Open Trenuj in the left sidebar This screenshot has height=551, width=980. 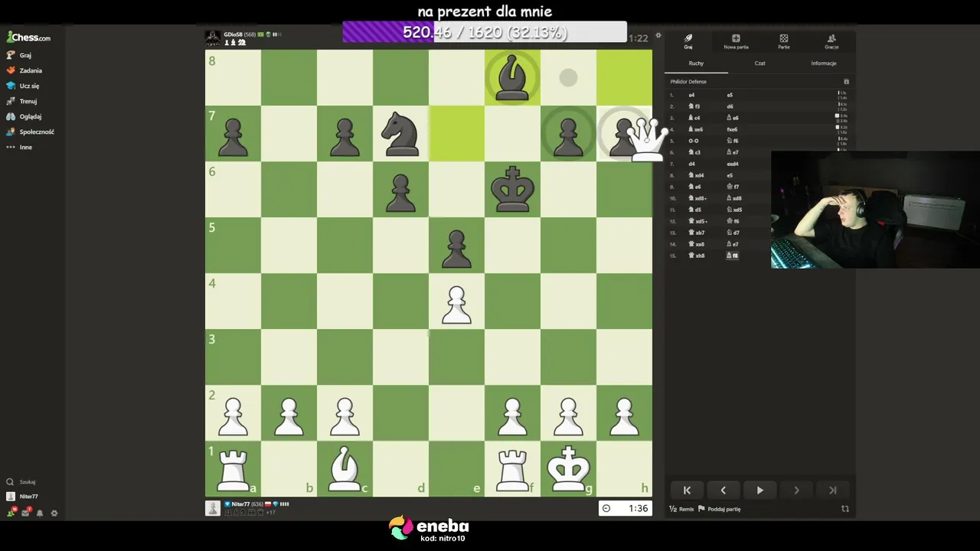point(21,101)
